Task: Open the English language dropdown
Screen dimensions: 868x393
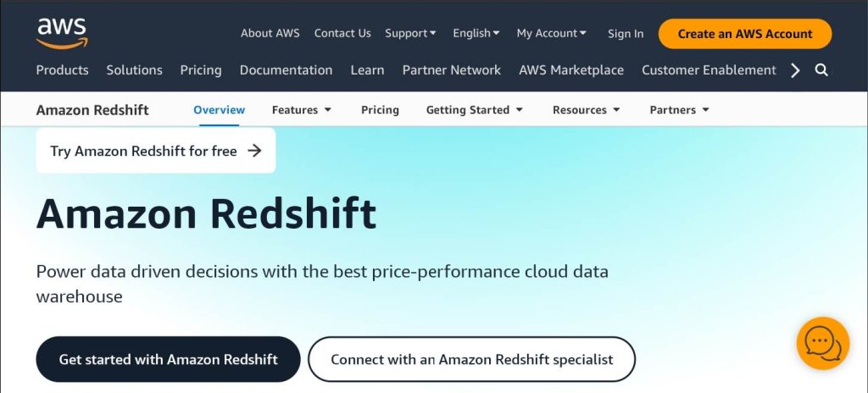Action: click(476, 34)
